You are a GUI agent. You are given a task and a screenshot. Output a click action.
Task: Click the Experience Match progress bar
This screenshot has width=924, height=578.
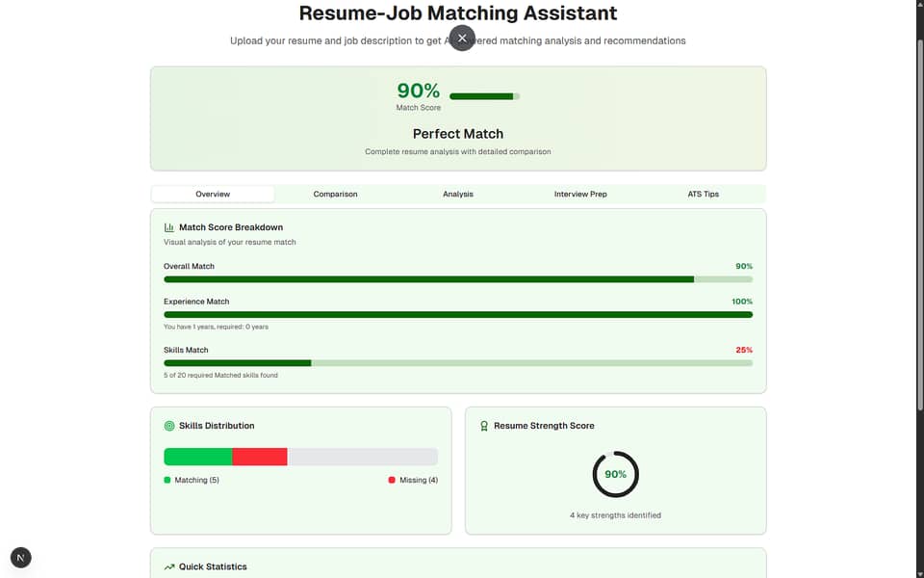(458, 315)
